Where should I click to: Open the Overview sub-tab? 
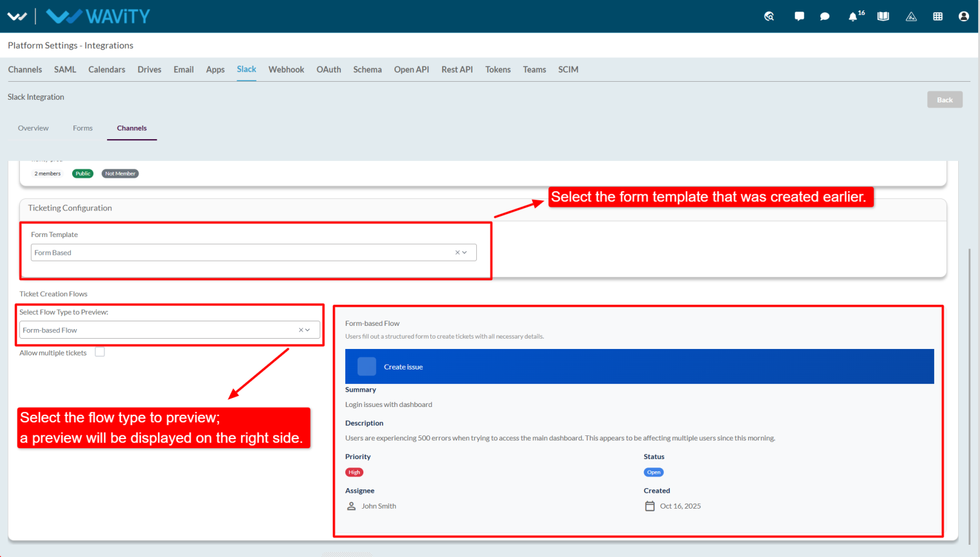click(34, 128)
